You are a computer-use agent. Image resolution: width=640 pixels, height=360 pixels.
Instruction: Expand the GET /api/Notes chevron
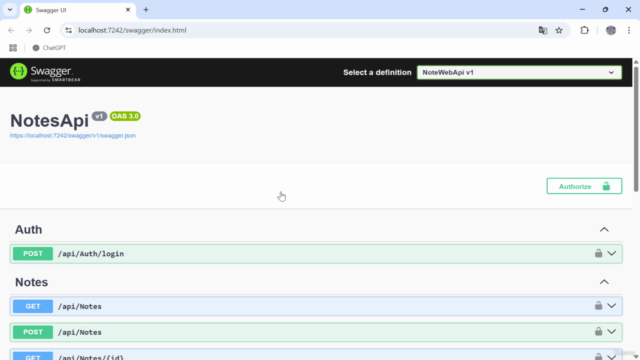611,306
